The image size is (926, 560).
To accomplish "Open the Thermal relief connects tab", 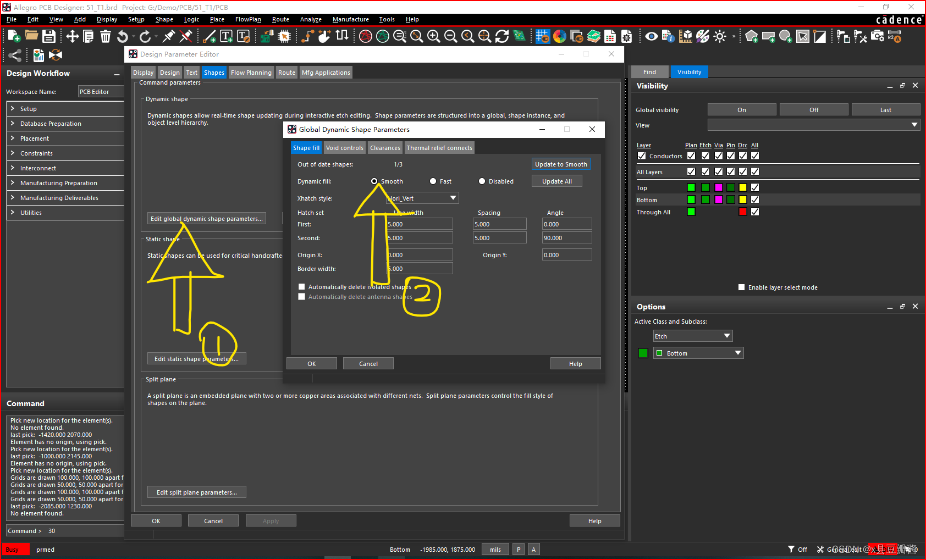I will (439, 148).
